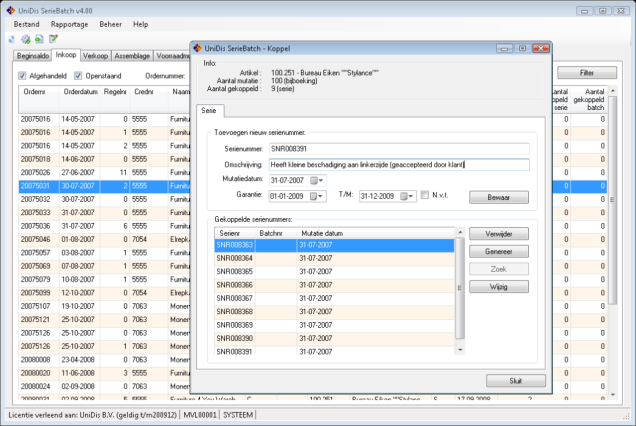Image resolution: width=636 pixels, height=426 pixels.
Task: Click the gear settings toolbar icon
Action: pos(26,39)
